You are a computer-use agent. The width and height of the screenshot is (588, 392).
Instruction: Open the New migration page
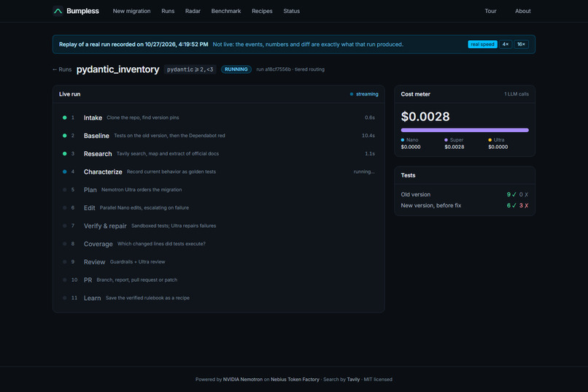(131, 11)
